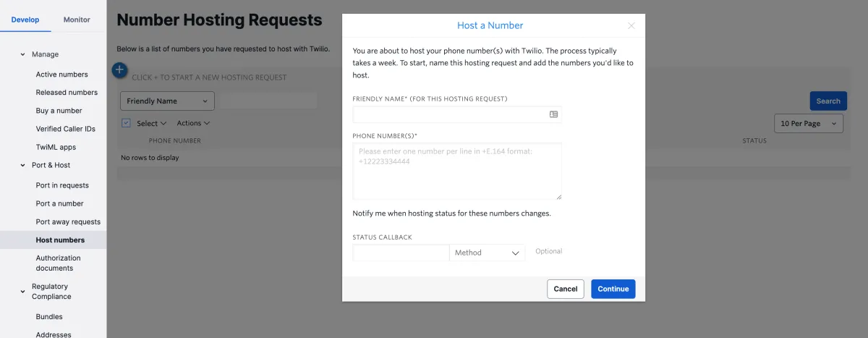Toggle the select-all rows checkbox

point(126,123)
